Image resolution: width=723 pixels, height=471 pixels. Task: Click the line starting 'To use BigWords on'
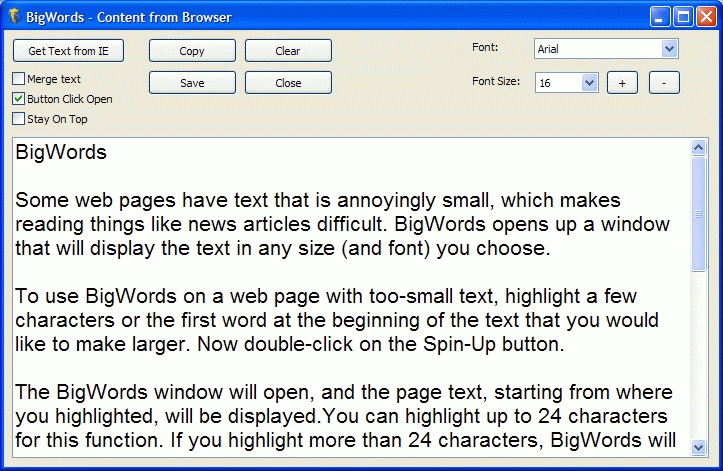[326, 296]
